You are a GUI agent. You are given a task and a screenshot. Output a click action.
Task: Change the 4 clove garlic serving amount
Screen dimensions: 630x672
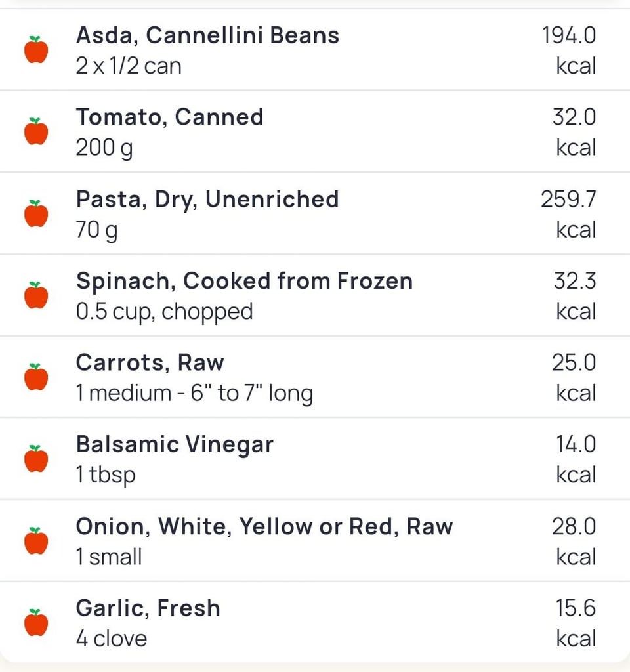(112, 639)
